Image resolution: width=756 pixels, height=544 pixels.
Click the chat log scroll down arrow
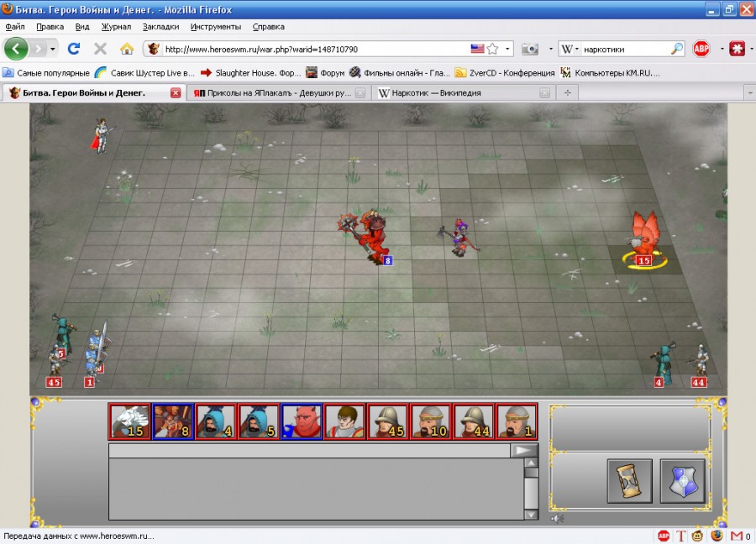[531, 515]
